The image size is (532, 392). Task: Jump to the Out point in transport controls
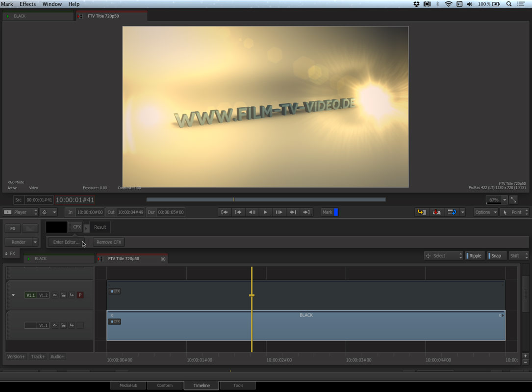(306, 212)
